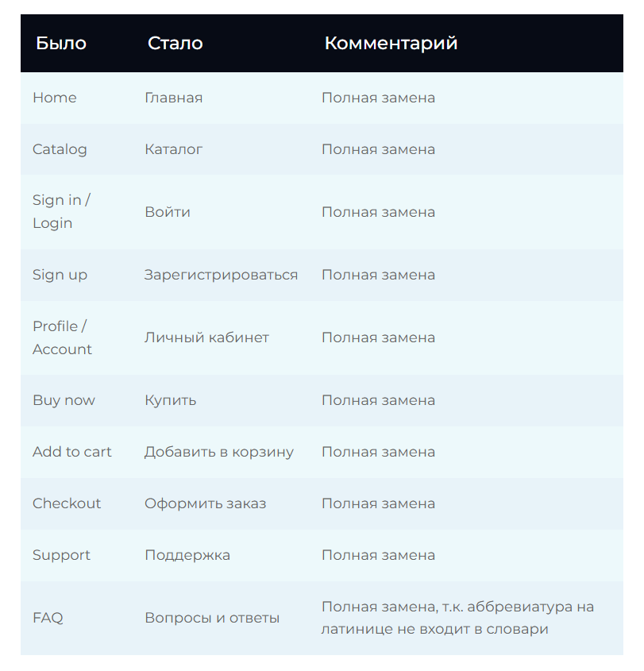Click the "Sign in / Login" cell

click(x=61, y=212)
